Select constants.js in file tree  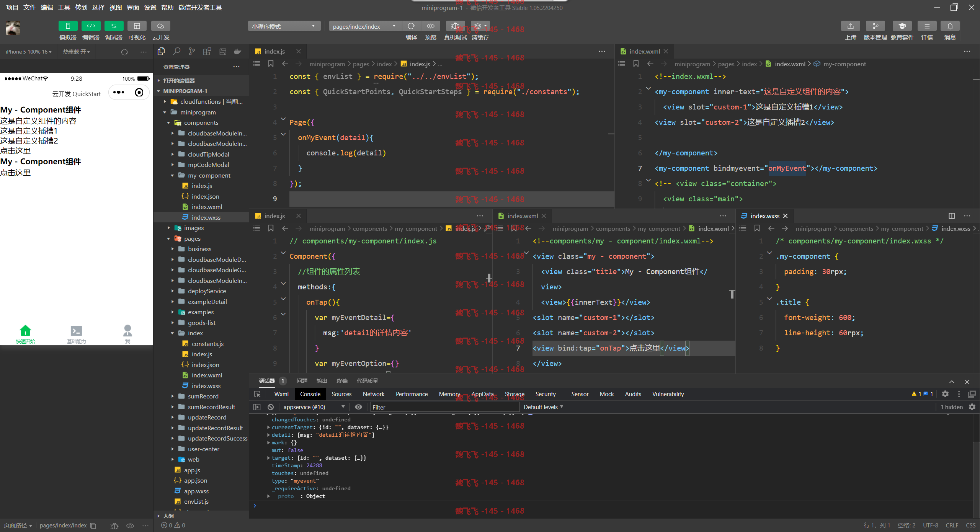click(207, 344)
